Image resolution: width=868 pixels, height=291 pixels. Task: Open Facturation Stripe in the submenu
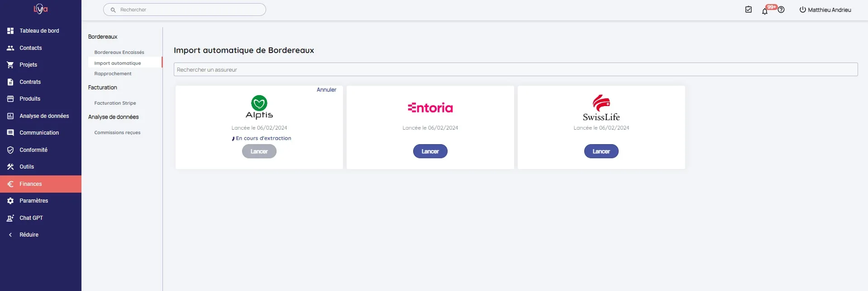point(115,103)
